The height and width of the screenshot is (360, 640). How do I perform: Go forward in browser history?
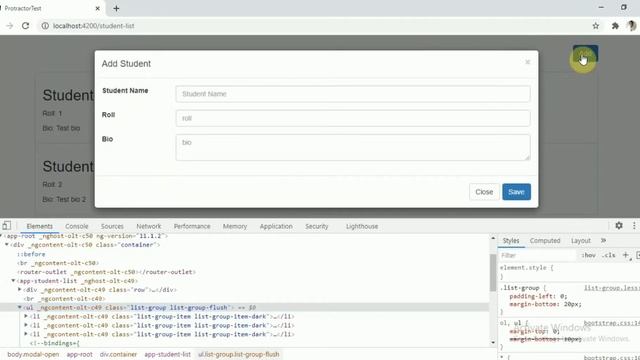pos(9,26)
